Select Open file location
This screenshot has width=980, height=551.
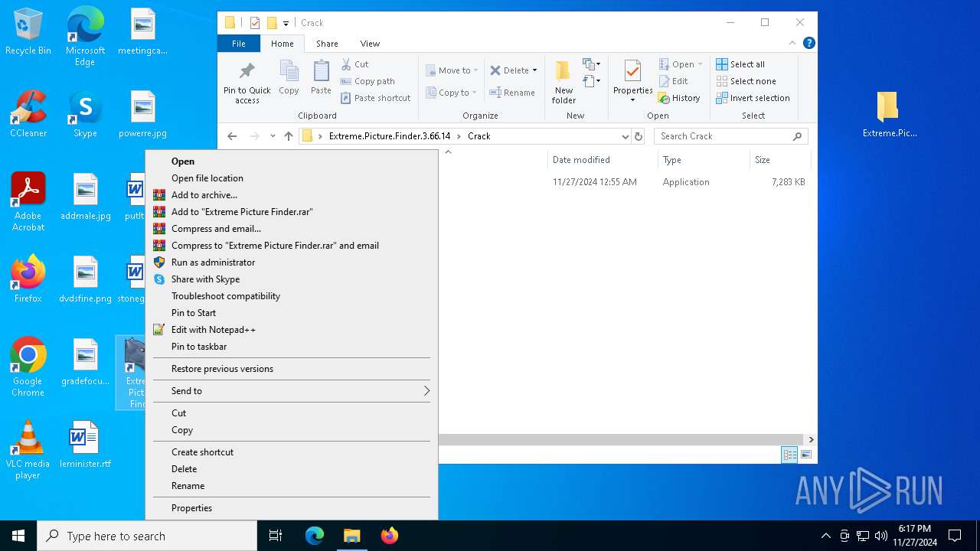(292, 178)
